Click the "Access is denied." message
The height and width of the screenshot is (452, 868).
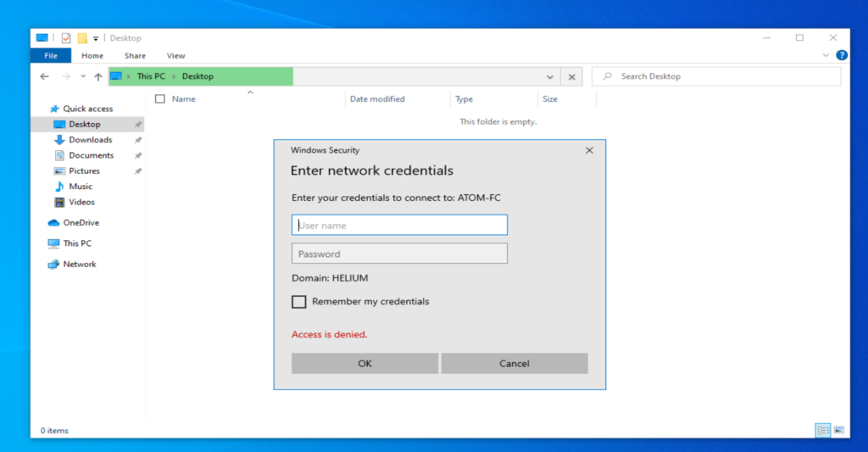coord(330,334)
